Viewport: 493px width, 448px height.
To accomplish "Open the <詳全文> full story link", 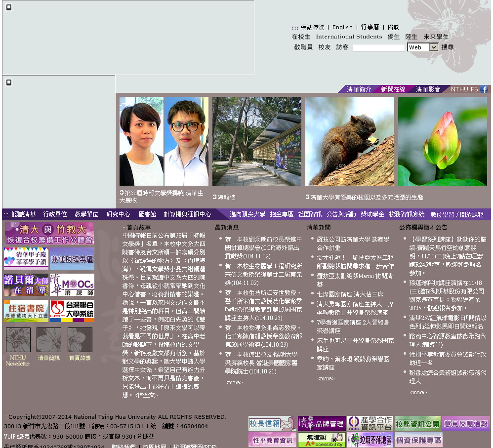I will pos(146,395).
